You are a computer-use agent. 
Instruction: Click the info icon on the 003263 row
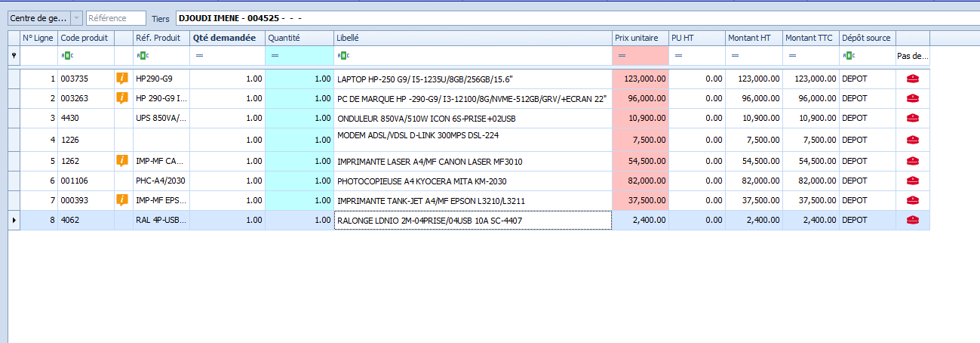(x=121, y=97)
